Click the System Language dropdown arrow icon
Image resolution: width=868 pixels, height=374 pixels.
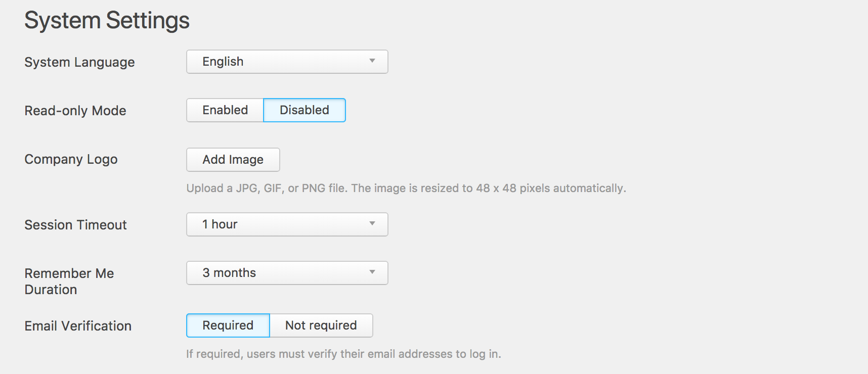[372, 61]
